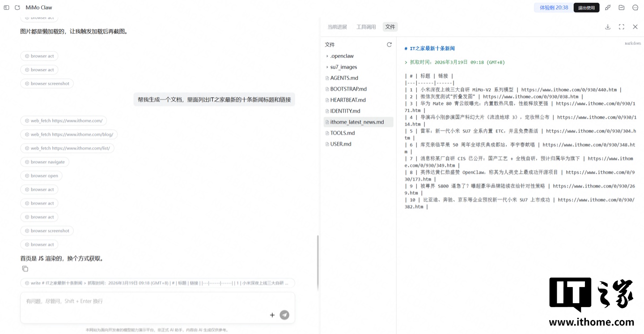Click the 体验剩 20:38 timer badge
The height and width of the screenshot is (334, 644).
click(554, 8)
